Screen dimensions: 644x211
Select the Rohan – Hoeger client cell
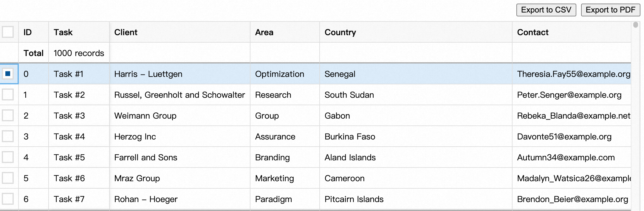point(146,199)
